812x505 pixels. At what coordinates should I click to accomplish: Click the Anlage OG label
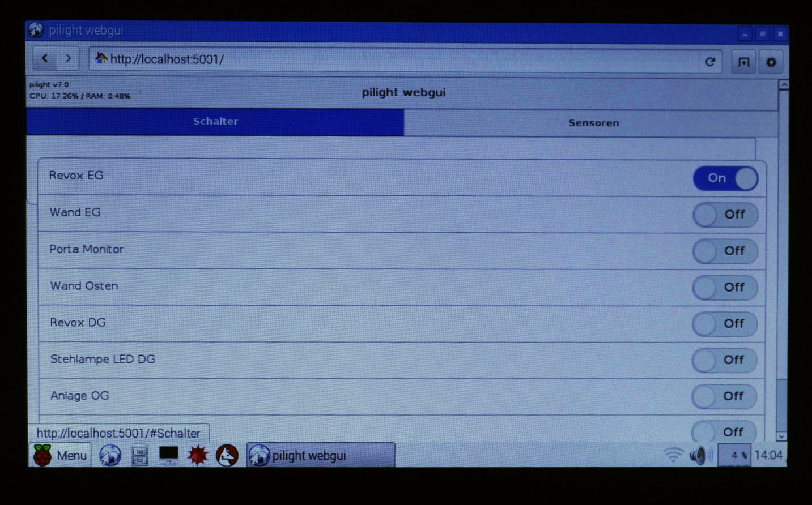point(79,396)
